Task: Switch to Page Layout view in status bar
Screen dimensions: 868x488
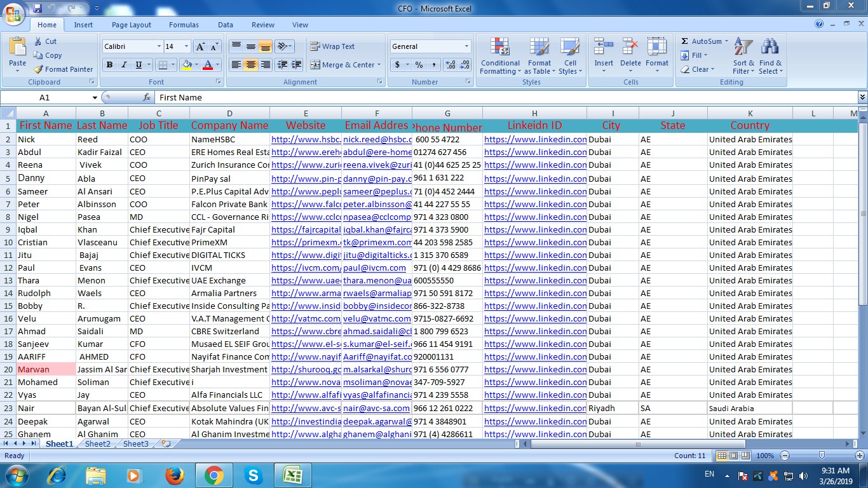Action: (733, 456)
